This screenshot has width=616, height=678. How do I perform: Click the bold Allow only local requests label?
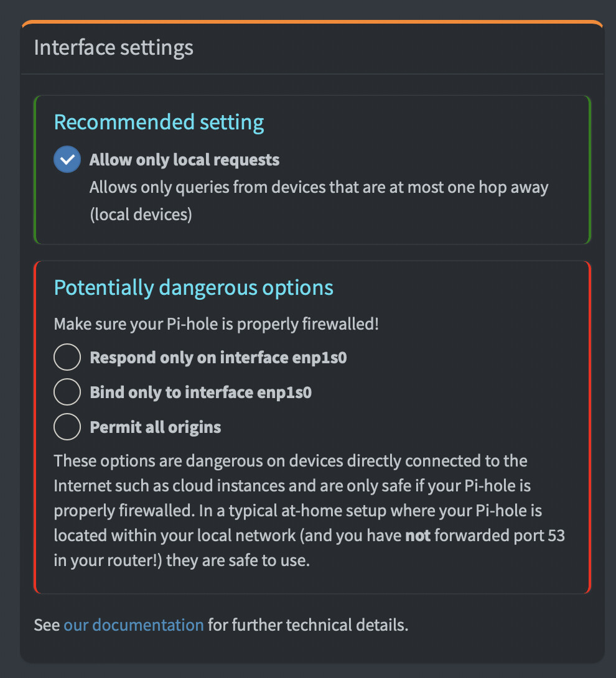[184, 159]
